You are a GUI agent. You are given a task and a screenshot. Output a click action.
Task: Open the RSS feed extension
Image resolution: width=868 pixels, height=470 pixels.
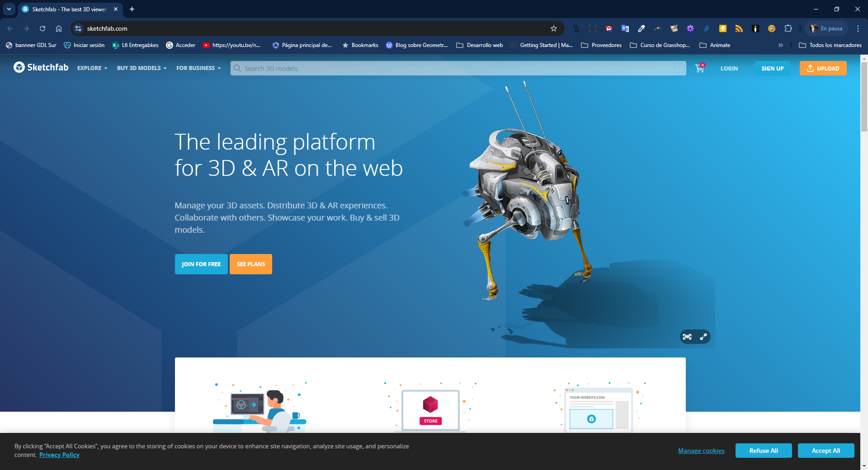(739, 28)
